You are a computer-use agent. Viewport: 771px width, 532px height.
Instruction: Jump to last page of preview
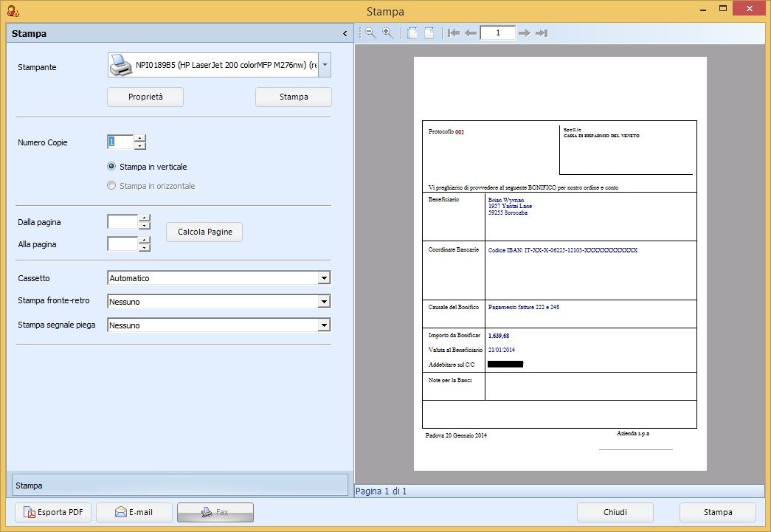coord(542,33)
